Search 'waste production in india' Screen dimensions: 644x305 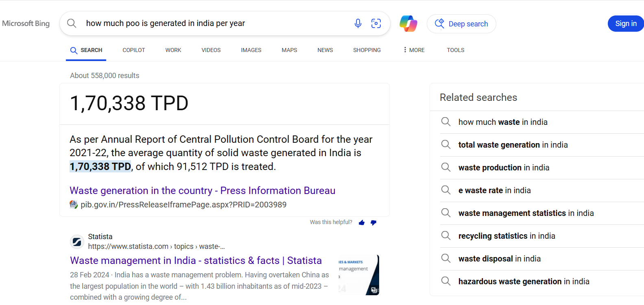(x=504, y=168)
